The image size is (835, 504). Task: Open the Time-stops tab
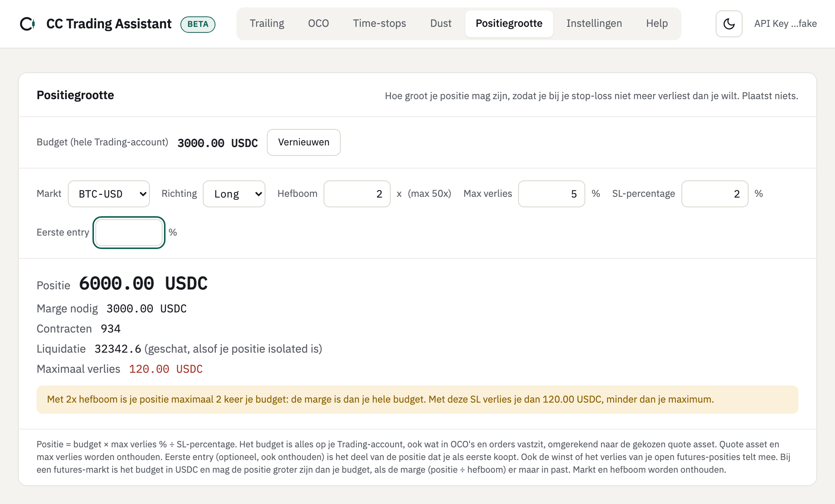click(x=379, y=23)
